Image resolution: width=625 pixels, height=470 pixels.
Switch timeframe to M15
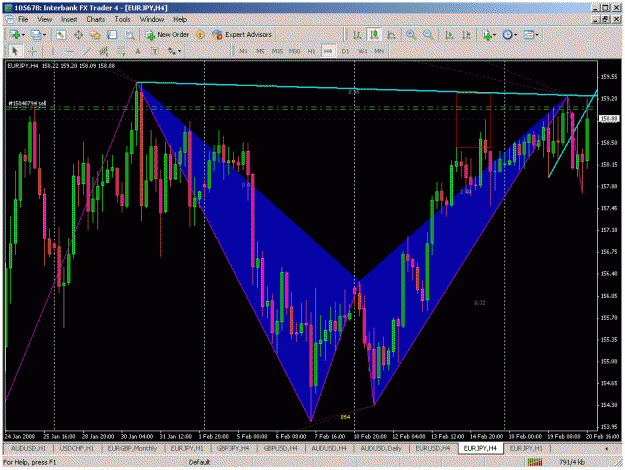pos(277,51)
